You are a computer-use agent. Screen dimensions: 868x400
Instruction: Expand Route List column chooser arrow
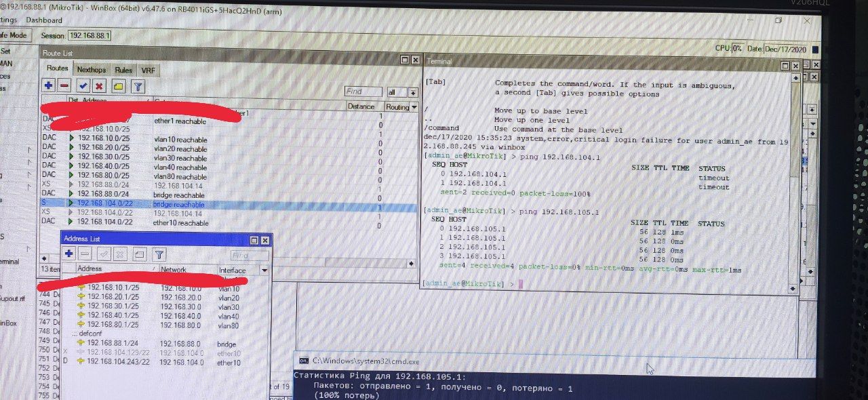(x=414, y=107)
